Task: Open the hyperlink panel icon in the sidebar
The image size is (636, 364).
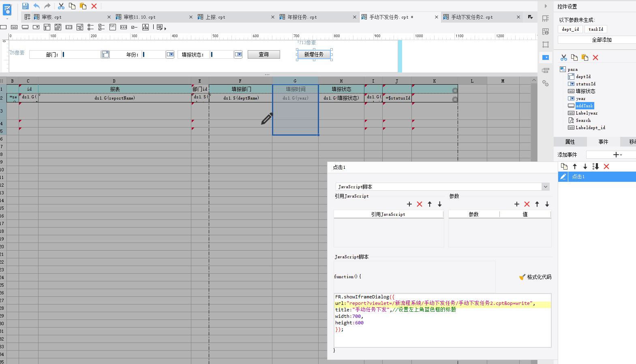Action: [546, 83]
